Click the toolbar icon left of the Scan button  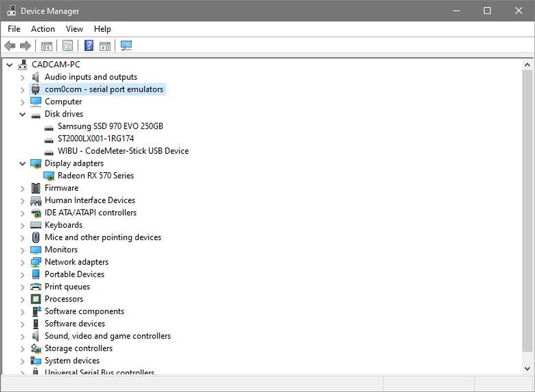coord(105,45)
